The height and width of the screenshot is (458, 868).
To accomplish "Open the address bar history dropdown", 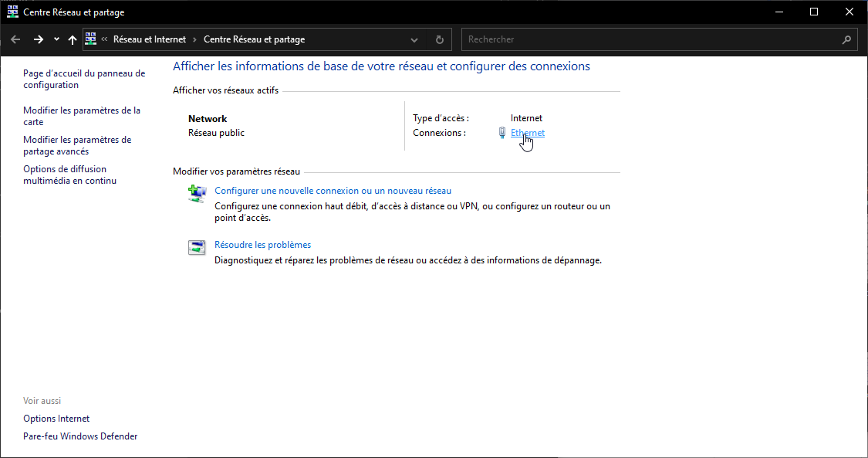I will pos(414,39).
